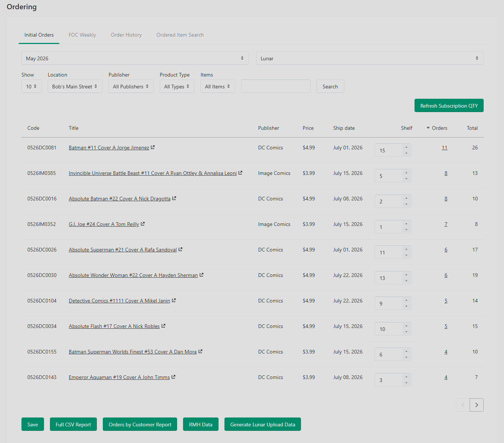The width and height of the screenshot is (504, 443).
Task: Switch to the FOC Weekly tab
Action: point(82,35)
